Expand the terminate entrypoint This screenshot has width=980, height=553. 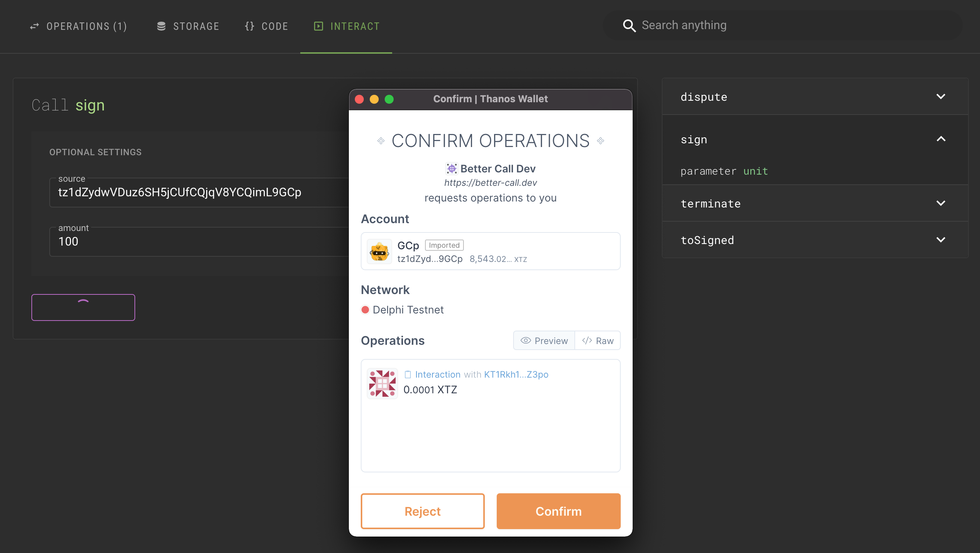click(x=815, y=203)
